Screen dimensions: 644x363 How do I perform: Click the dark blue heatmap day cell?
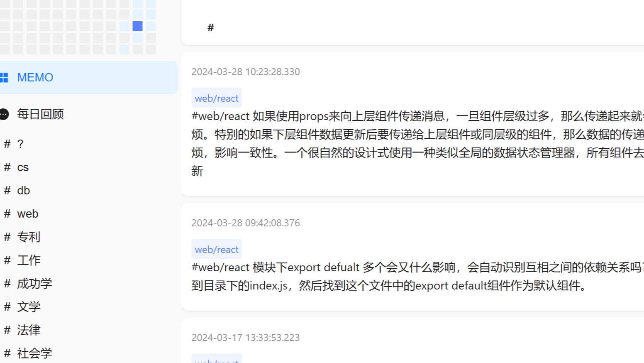pos(138,26)
